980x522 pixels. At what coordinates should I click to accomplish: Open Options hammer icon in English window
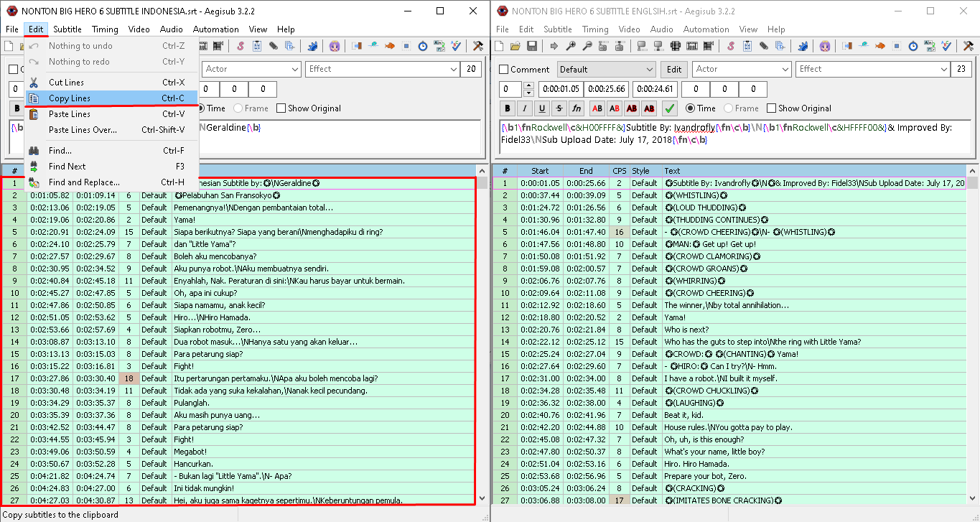[x=968, y=46]
